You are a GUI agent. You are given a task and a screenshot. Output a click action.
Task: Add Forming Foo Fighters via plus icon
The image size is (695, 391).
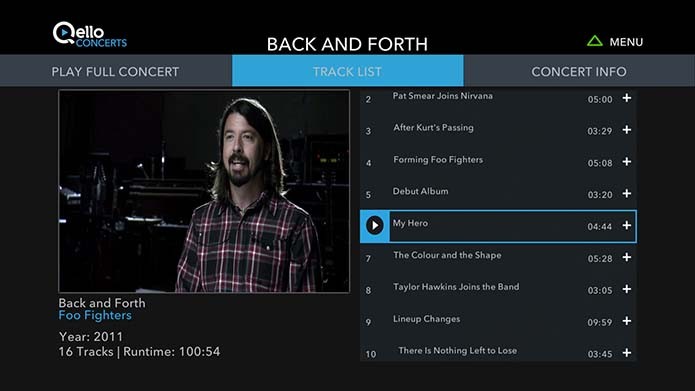coord(627,162)
